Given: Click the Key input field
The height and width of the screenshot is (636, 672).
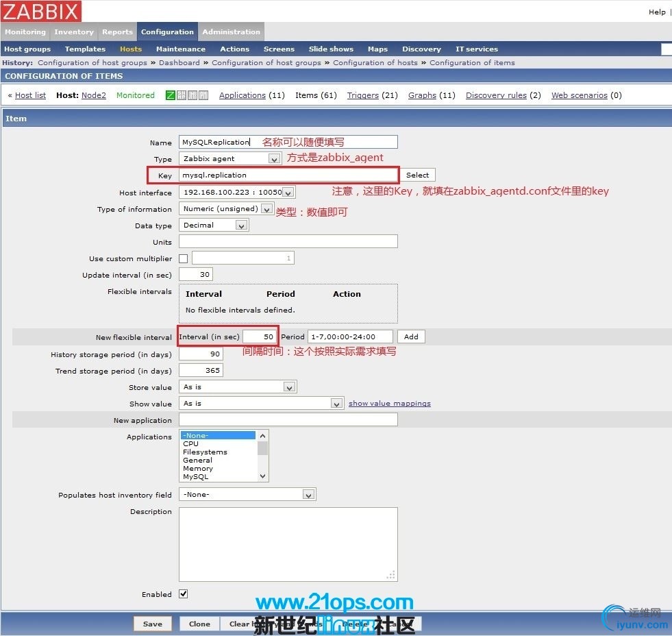Looking at the screenshot, I should [288, 175].
